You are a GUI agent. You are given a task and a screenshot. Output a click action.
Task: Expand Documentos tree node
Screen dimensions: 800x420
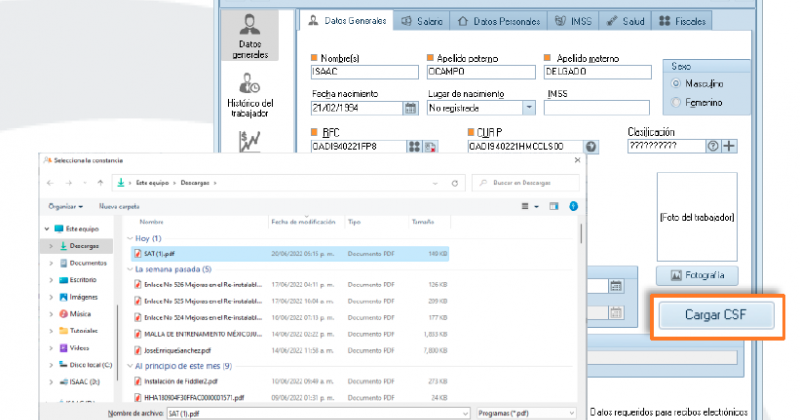51,263
